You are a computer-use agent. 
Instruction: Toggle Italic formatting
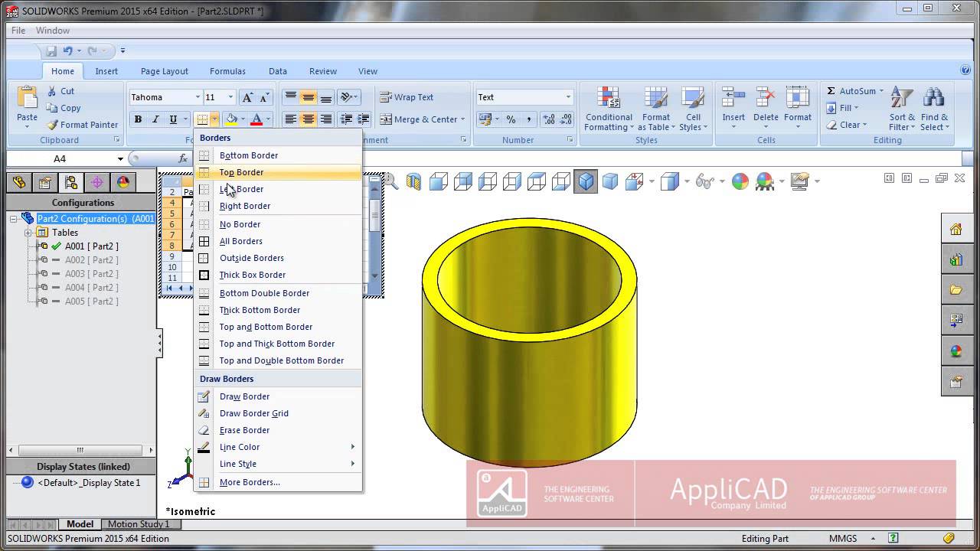(x=155, y=119)
